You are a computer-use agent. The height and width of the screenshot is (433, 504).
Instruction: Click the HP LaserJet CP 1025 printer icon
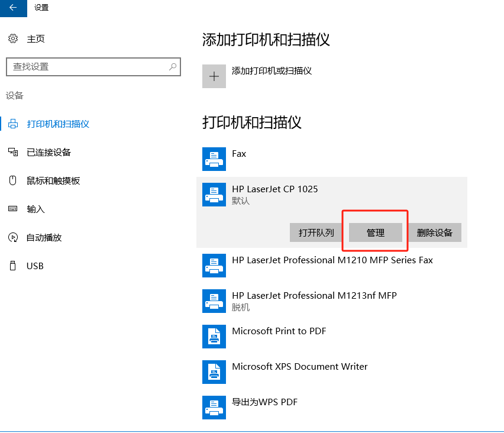click(214, 195)
